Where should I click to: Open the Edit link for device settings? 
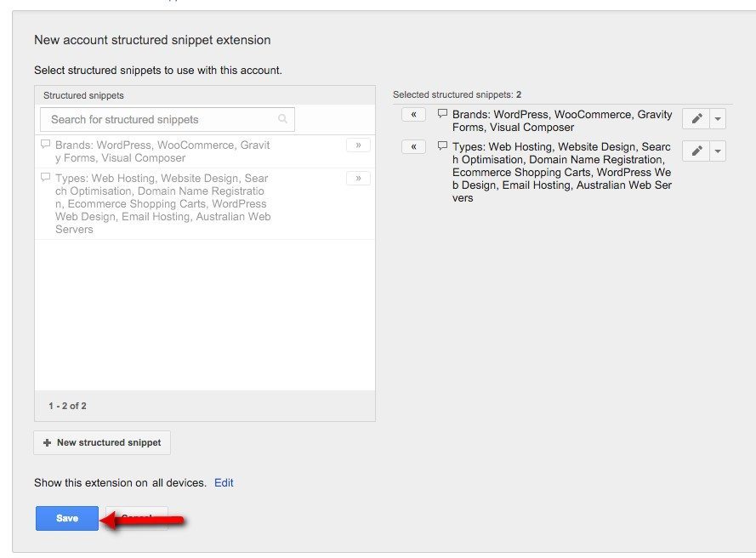[x=224, y=482]
